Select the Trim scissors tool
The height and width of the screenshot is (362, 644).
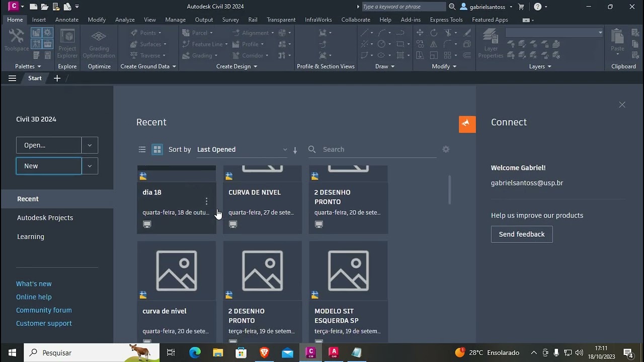point(447,33)
